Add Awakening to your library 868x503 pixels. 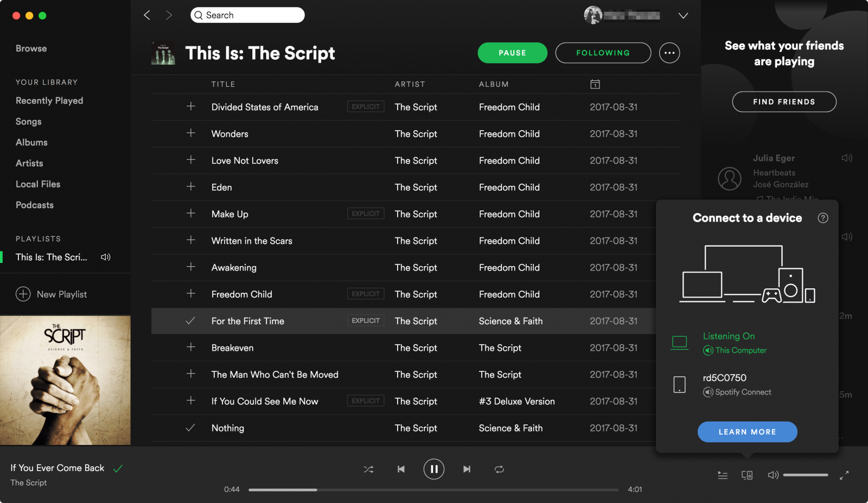[x=191, y=267]
